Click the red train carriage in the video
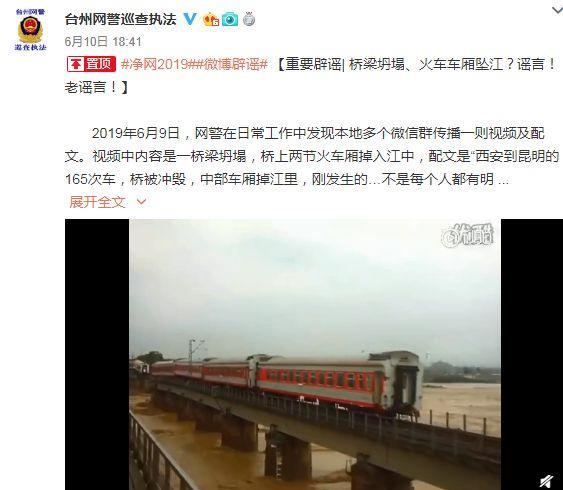563x490 pixels. pyautogui.click(x=339, y=383)
